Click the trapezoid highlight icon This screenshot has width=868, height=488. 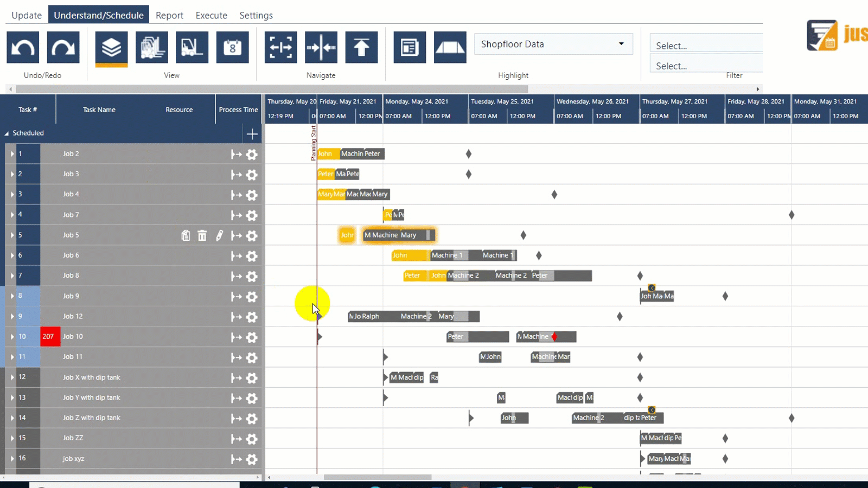[x=450, y=48]
